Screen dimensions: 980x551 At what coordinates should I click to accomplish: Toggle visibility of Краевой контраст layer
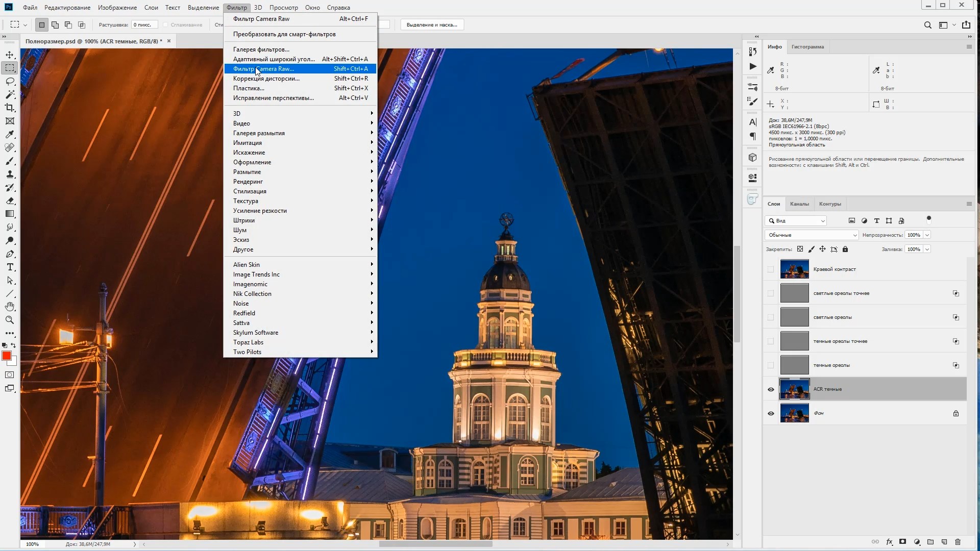tap(771, 269)
